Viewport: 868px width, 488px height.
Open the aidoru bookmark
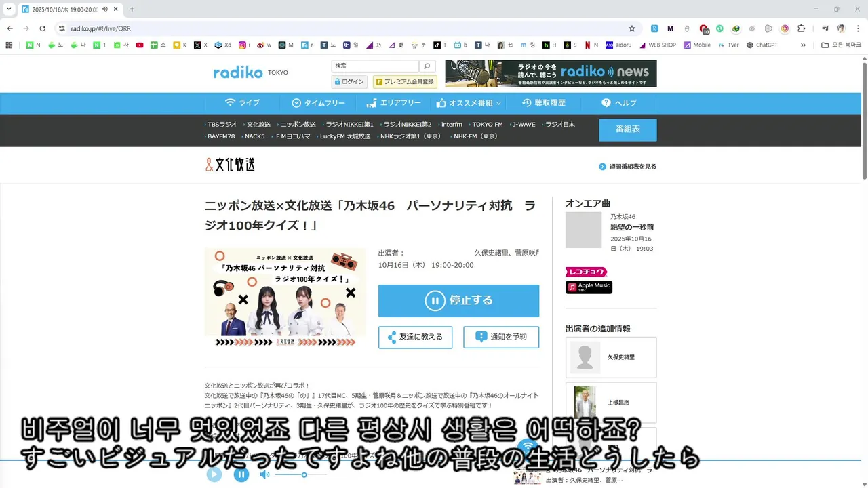point(619,45)
